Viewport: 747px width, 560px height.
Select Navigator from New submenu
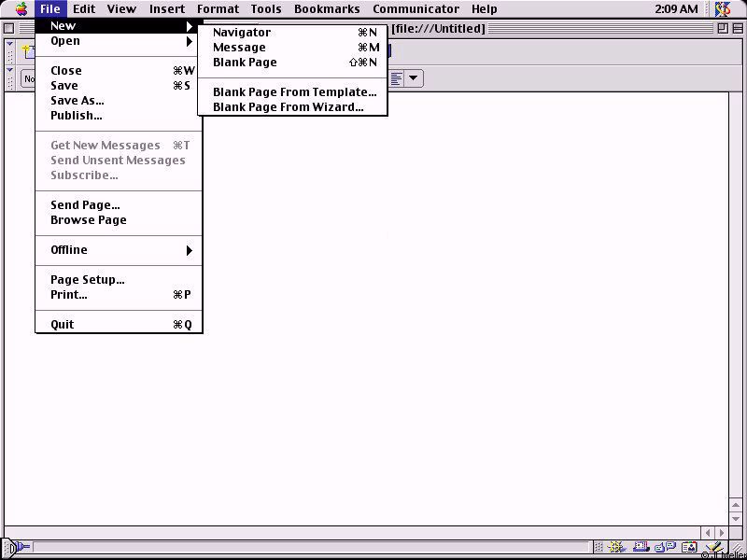[242, 33]
